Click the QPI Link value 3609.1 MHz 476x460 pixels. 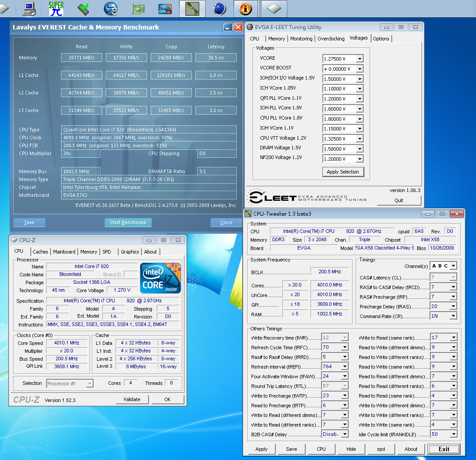coord(67,366)
